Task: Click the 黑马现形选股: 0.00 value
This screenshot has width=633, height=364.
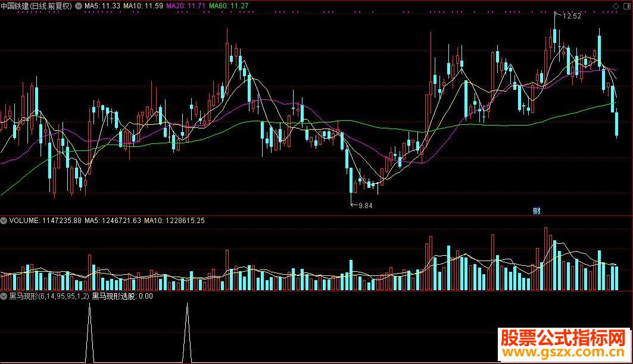Action: coord(122,296)
